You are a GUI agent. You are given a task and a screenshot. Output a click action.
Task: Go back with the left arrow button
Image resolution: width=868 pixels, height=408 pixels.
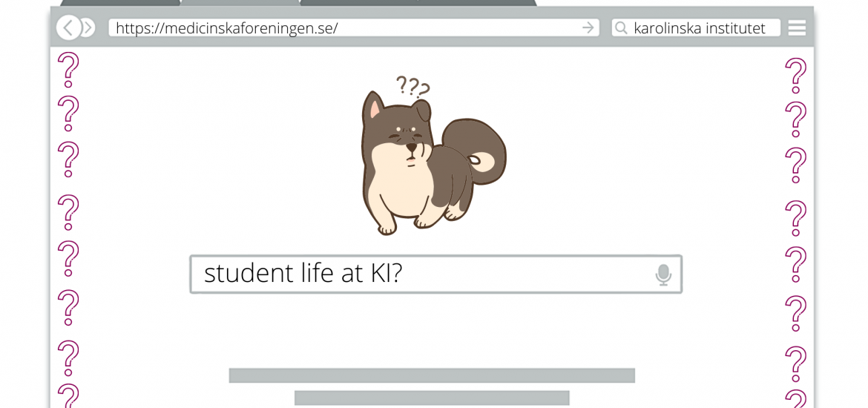click(68, 27)
